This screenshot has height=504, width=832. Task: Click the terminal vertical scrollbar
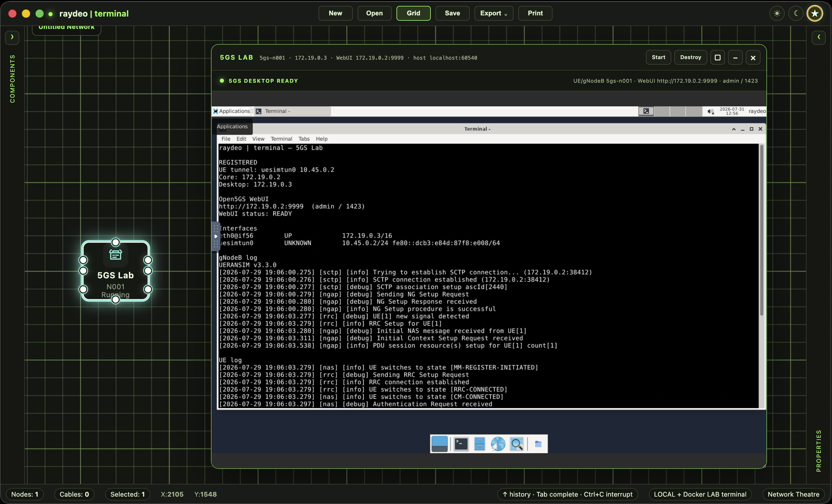(x=762, y=230)
